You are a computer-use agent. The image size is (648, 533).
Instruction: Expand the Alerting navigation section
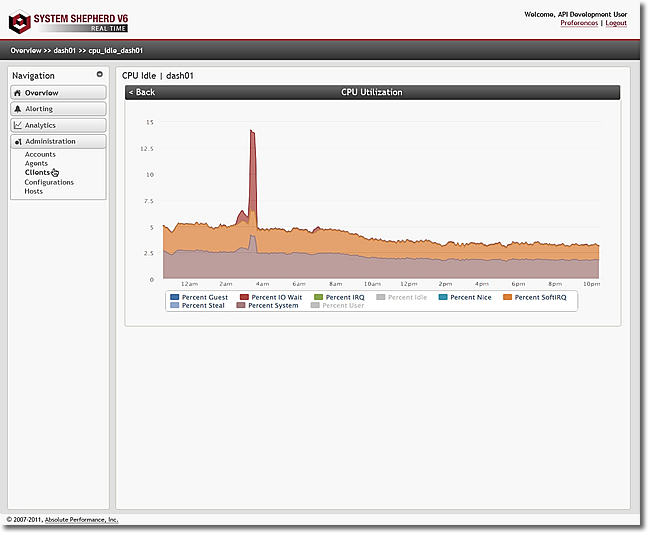[x=58, y=109]
